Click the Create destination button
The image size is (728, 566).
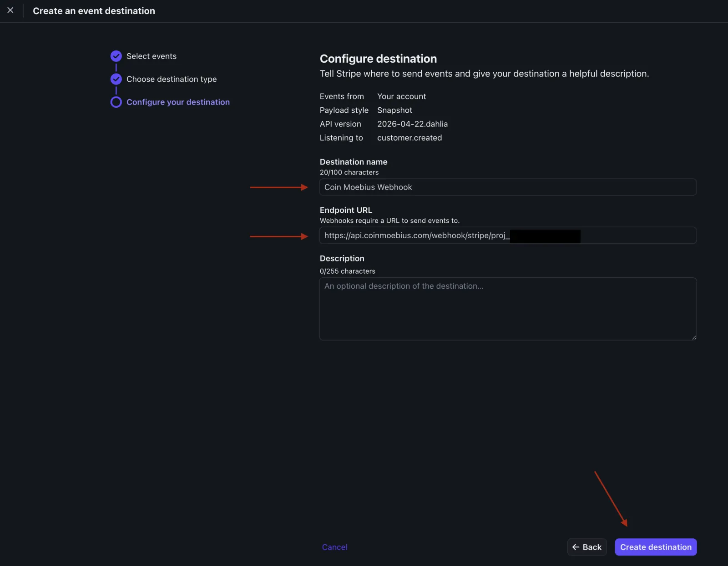(x=656, y=547)
